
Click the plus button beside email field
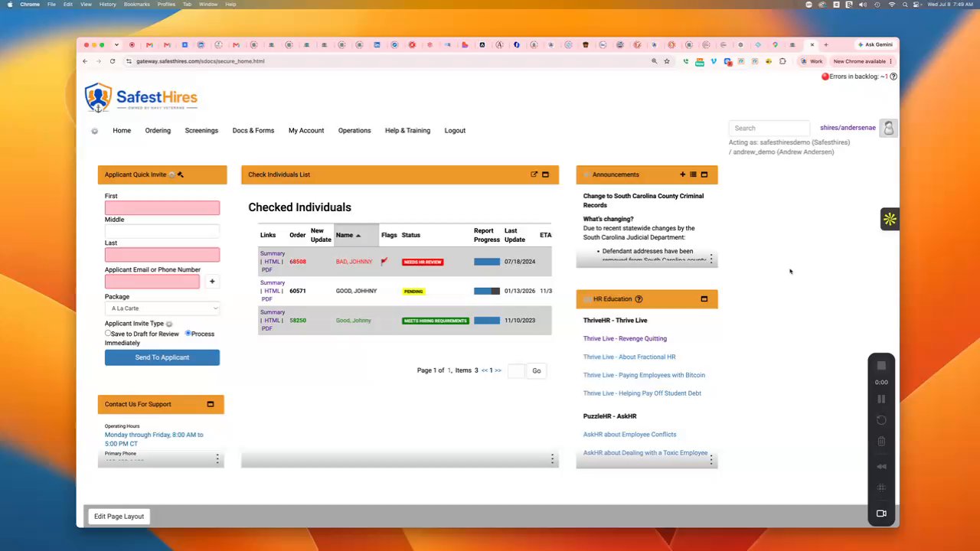pyautogui.click(x=212, y=282)
